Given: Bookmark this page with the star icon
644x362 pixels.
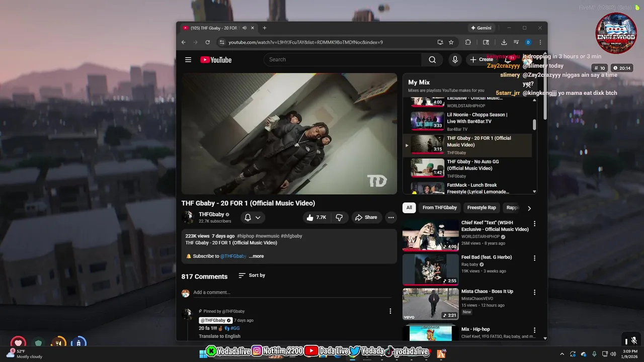Looking at the screenshot, I should (451, 42).
